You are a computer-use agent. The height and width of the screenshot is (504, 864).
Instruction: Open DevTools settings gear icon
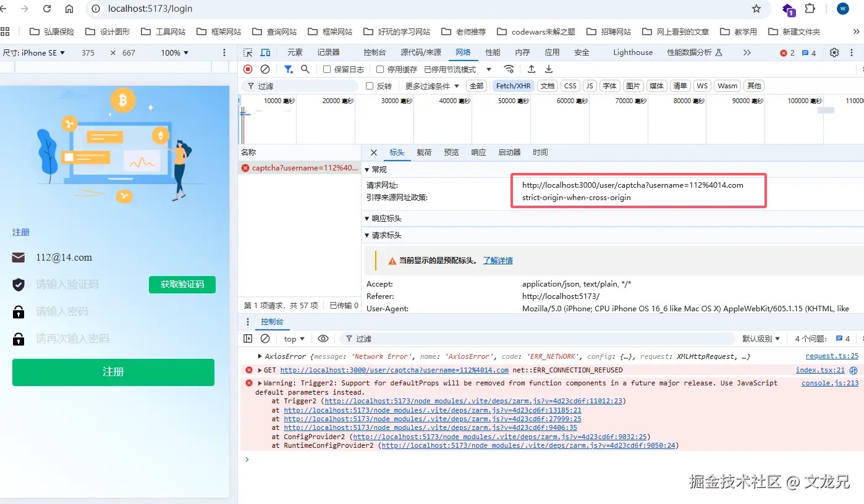(834, 52)
